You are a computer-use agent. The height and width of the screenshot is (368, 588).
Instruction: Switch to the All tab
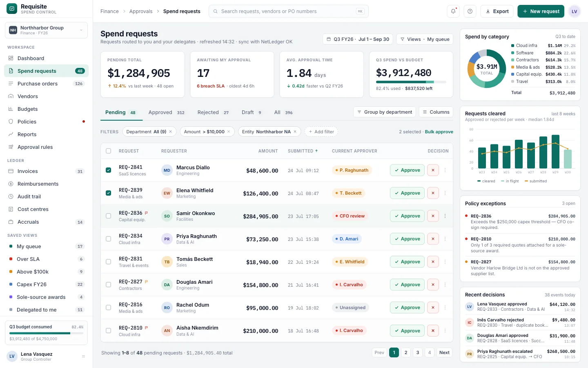pyautogui.click(x=283, y=112)
